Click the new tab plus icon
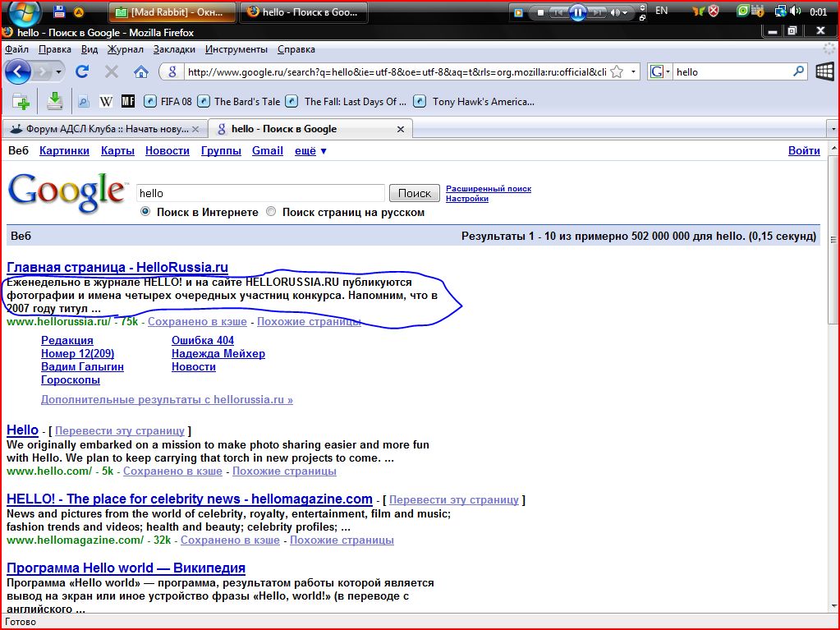Screen dimensions: 840x630 tap(21, 102)
